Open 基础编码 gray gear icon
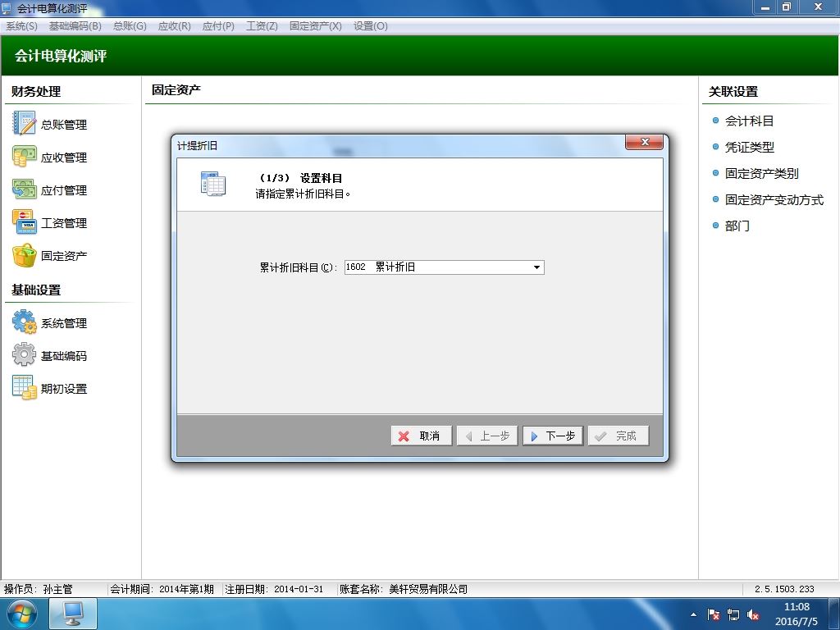Image resolution: width=840 pixels, height=630 pixels. [x=24, y=355]
